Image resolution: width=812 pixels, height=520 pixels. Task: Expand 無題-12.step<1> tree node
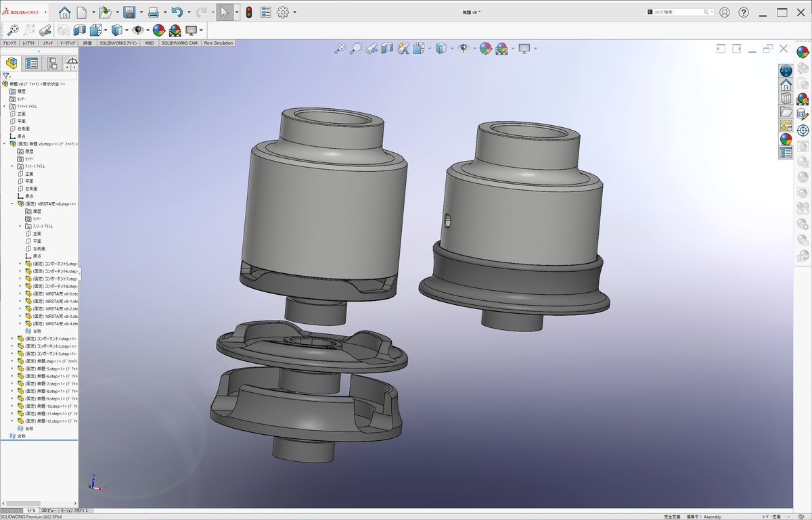coord(12,421)
